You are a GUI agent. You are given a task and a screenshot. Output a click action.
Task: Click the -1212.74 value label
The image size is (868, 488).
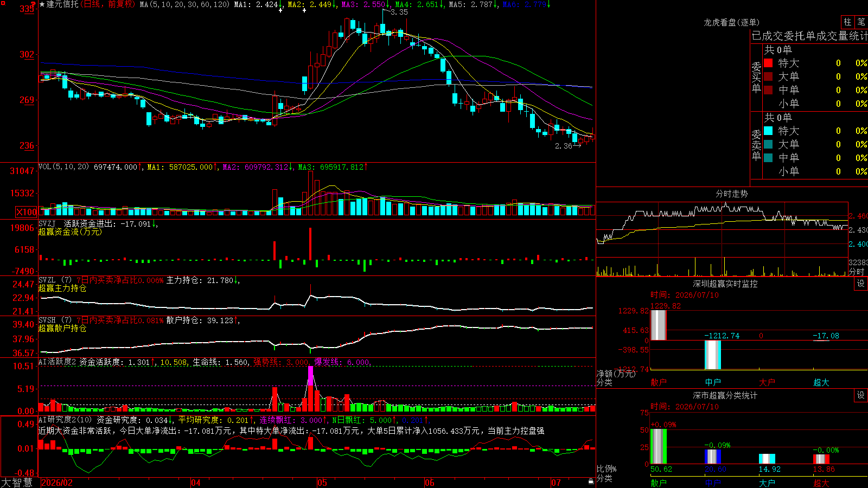[722, 336]
